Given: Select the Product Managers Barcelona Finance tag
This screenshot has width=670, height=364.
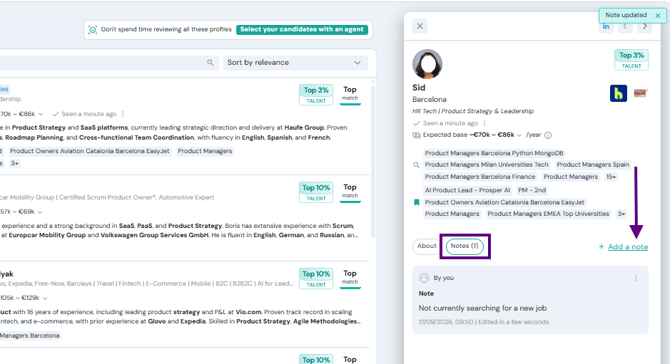Looking at the screenshot, I should pos(480,176).
